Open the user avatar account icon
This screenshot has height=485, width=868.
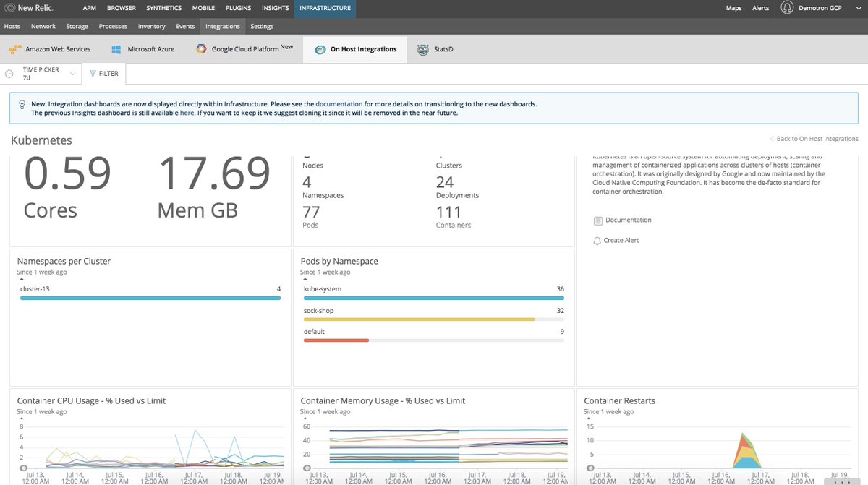tap(788, 8)
